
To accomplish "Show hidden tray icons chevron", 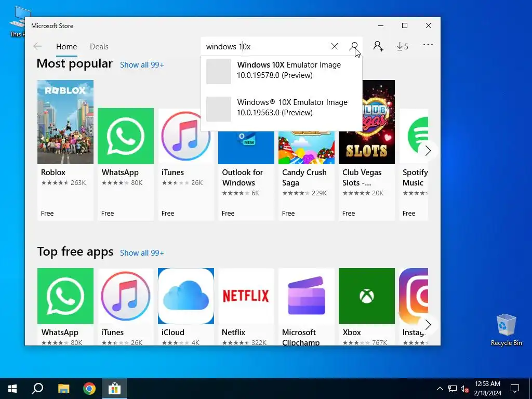I will click(440, 389).
